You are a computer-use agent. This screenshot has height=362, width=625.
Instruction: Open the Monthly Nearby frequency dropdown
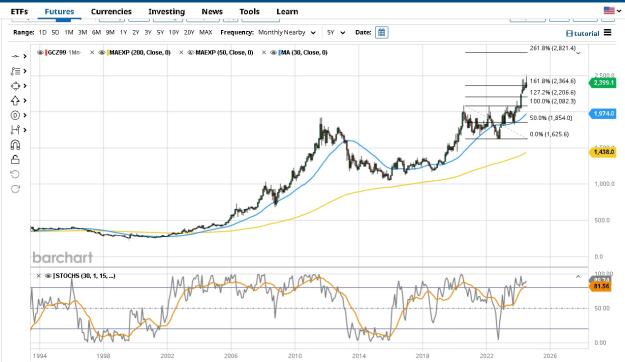tap(287, 32)
